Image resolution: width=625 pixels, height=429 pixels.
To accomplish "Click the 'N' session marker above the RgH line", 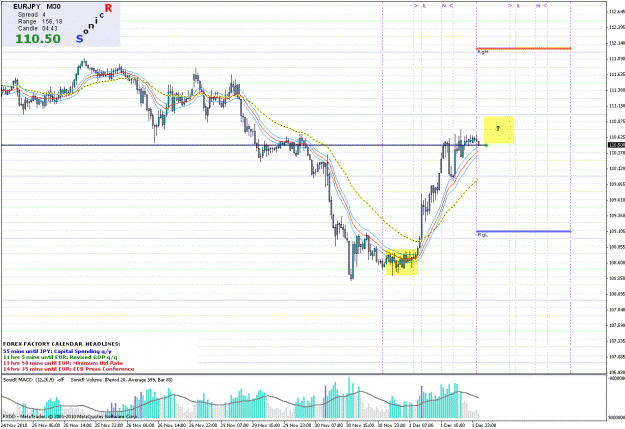I will tap(538, 6).
